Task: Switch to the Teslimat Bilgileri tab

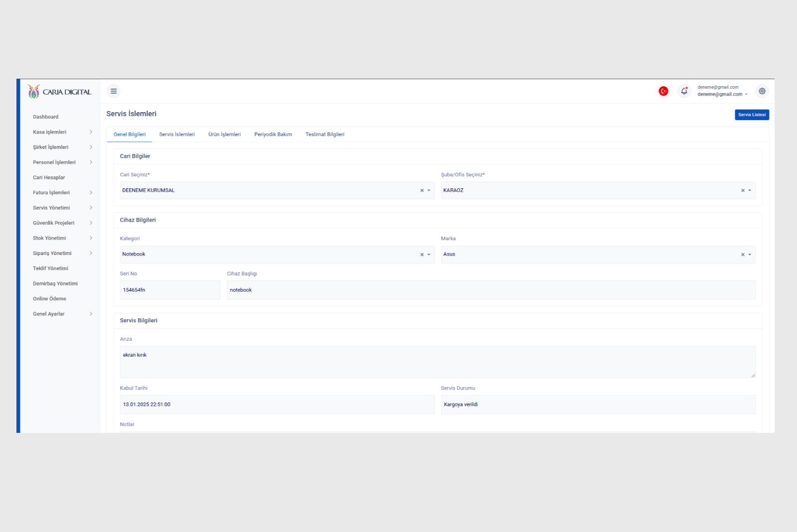Action: pyautogui.click(x=325, y=134)
